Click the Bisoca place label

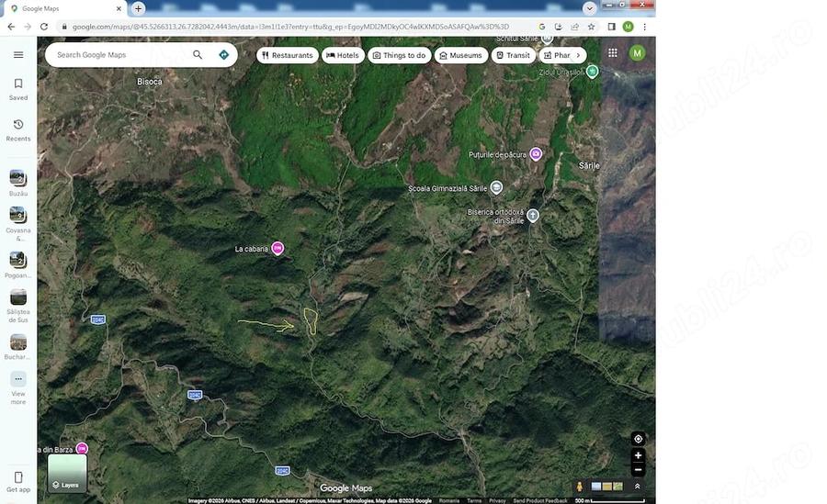[150, 82]
